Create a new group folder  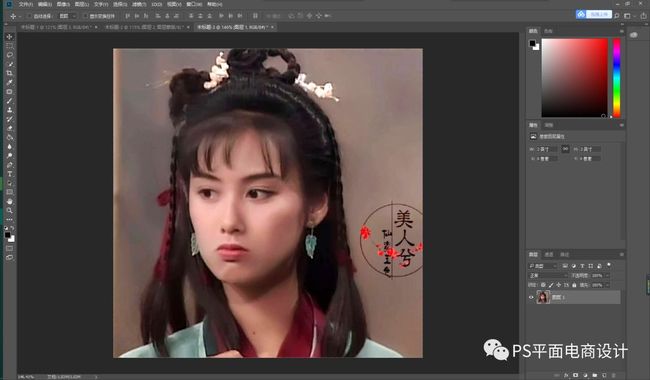595,375
